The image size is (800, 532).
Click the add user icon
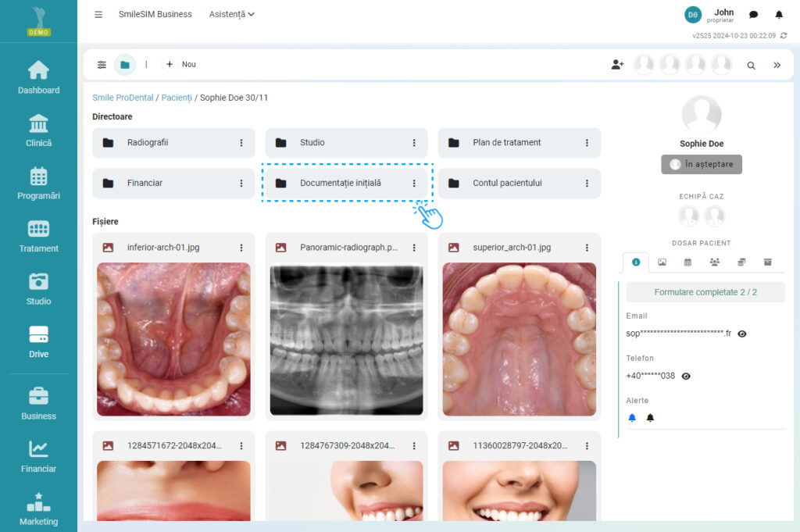click(x=617, y=65)
